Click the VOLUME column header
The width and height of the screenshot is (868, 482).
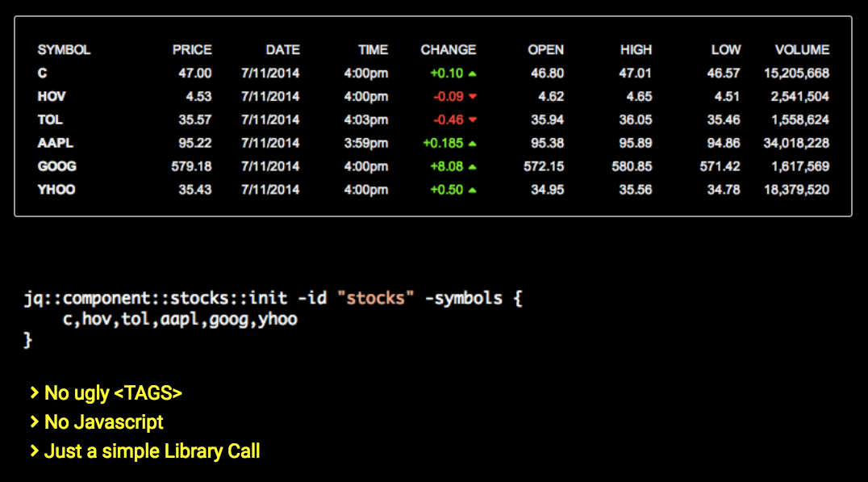coord(802,50)
